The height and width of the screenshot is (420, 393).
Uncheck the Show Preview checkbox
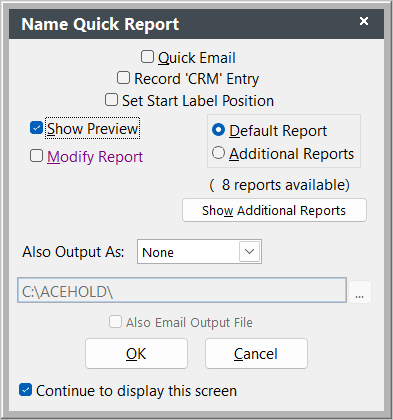point(36,128)
